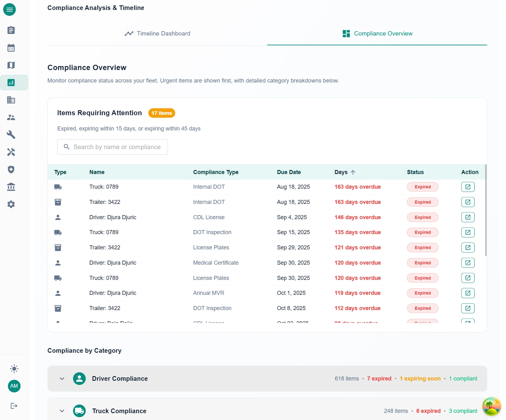Open the AM user avatar
This screenshot has height=420, width=506.
click(x=14, y=386)
